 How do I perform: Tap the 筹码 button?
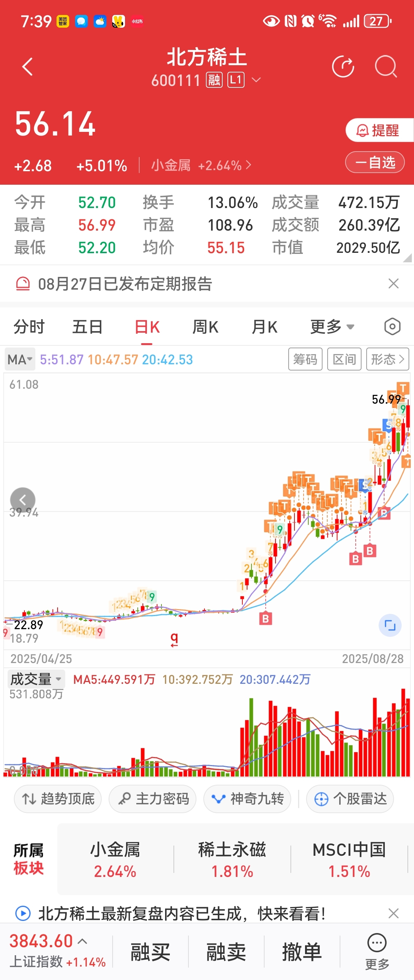pyautogui.click(x=305, y=359)
